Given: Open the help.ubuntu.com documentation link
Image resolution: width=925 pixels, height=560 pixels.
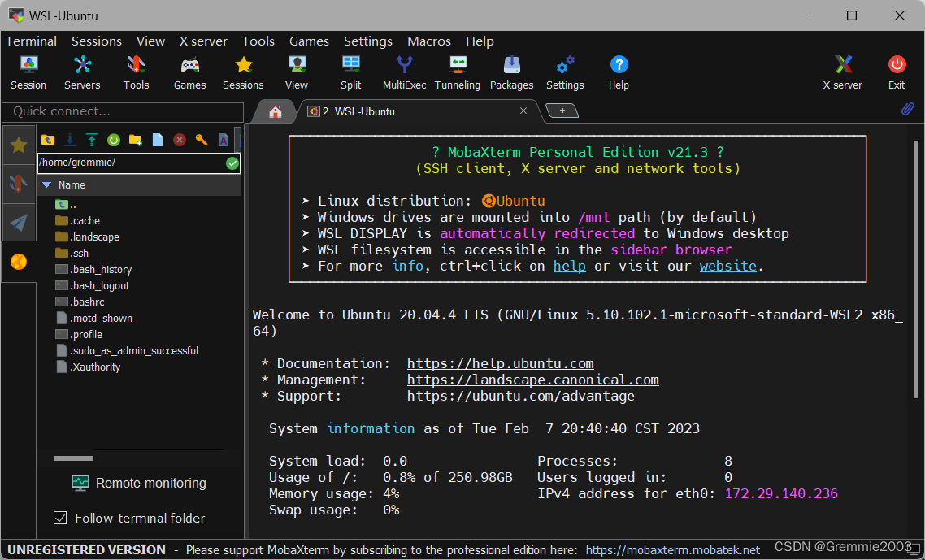Looking at the screenshot, I should pos(500,363).
